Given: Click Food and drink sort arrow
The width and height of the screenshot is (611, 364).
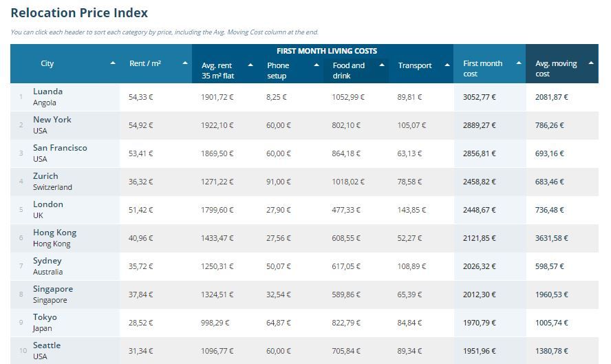Looking at the screenshot, I should [382, 65].
